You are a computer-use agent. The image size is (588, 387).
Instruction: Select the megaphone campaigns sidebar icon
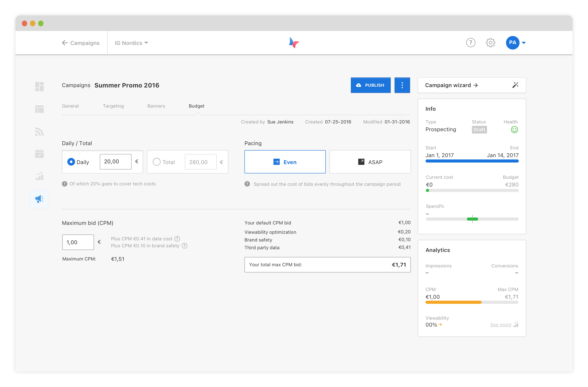coord(39,199)
